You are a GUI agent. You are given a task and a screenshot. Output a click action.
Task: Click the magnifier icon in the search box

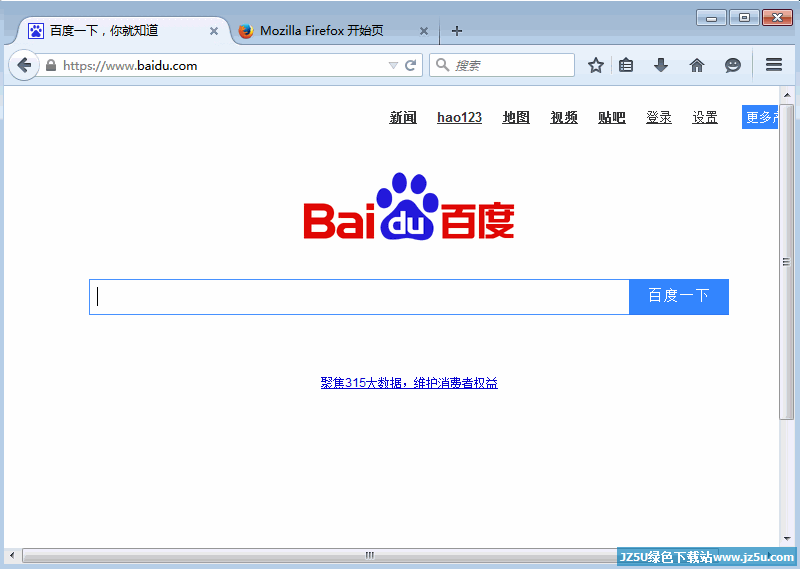442,65
